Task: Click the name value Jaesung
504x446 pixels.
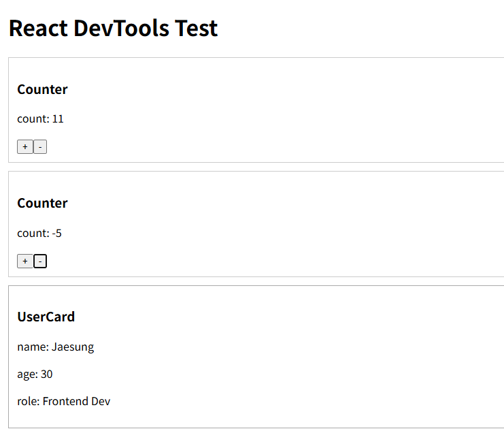Action: (x=73, y=347)
